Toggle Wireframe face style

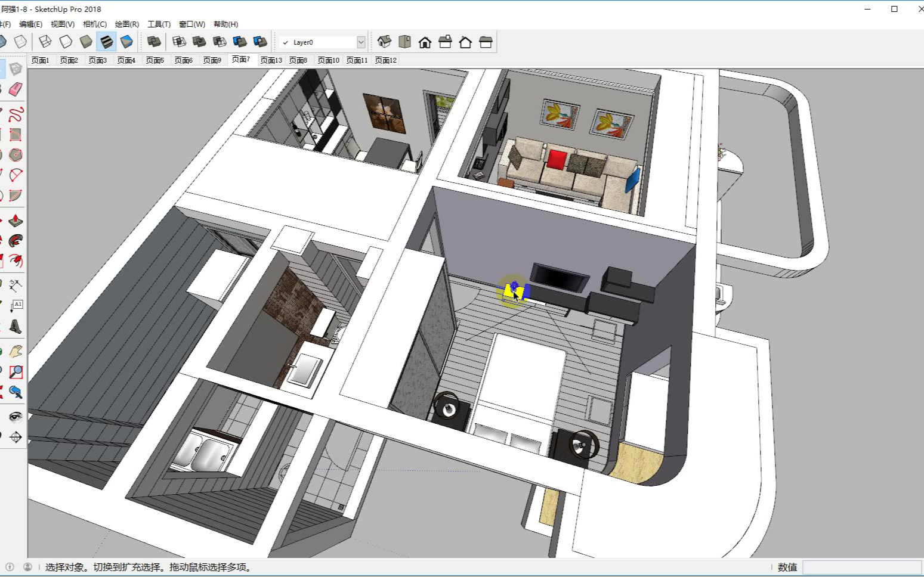(45, 42)
